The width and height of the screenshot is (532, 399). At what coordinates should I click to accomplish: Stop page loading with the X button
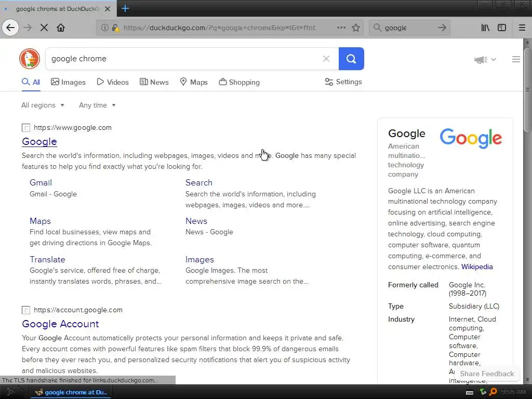(44, 28)
